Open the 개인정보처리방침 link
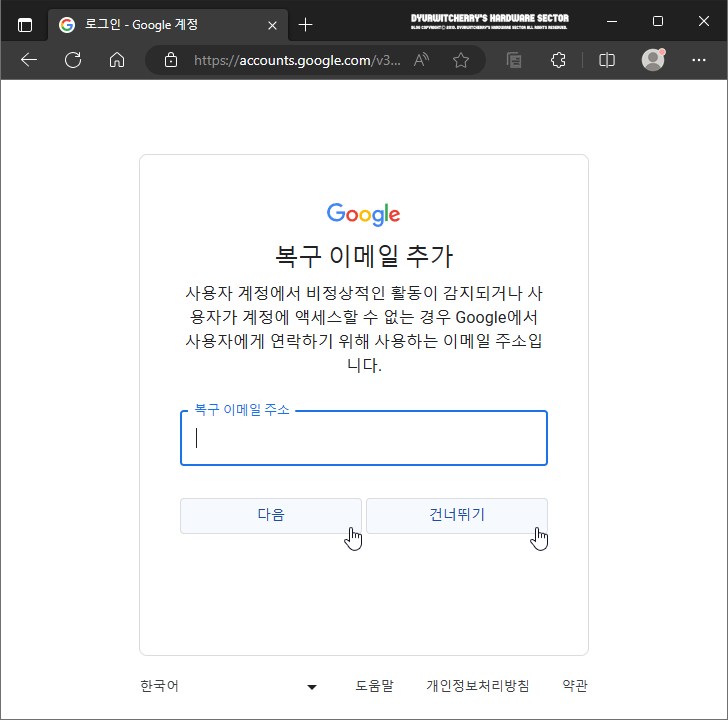This screenshot has width=728, height=720. [x=478, y=686]
